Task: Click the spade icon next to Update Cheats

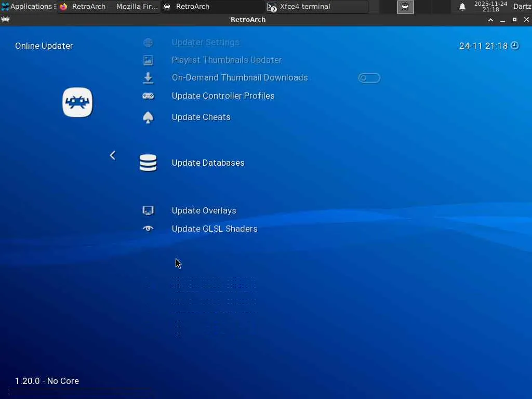Action: [148, 117]
